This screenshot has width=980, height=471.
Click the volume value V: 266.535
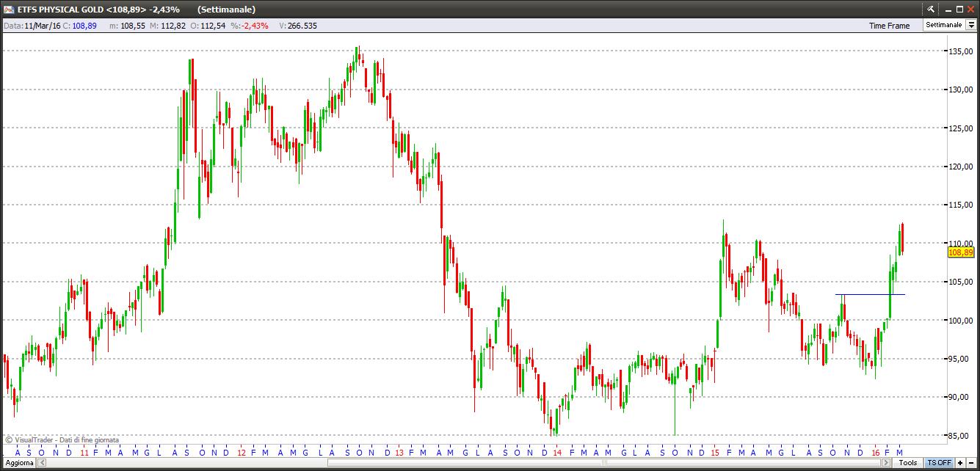(x=298, y=26)
